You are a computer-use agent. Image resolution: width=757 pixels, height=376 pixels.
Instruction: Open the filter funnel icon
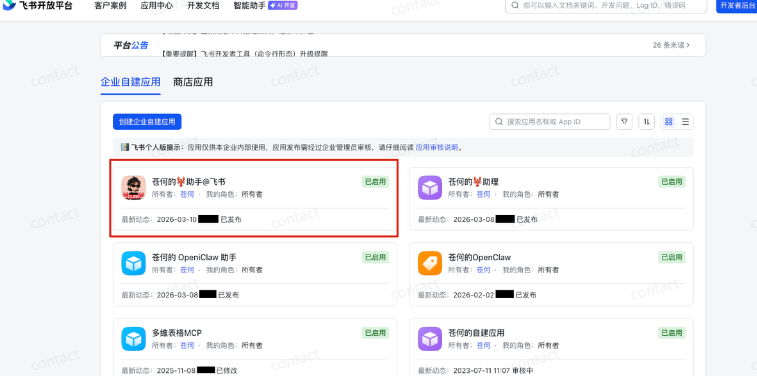click(625, 122)
